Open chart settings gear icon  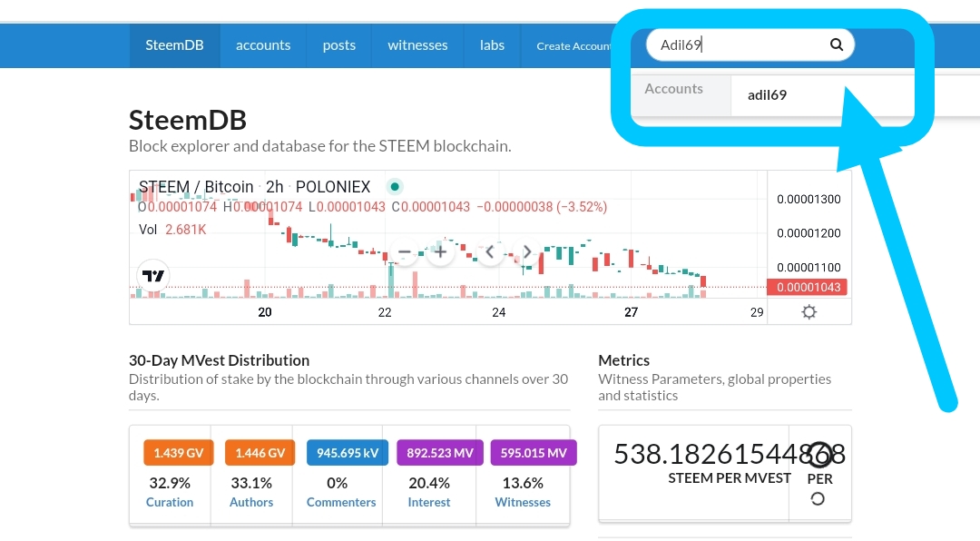[x=808, y=312]
